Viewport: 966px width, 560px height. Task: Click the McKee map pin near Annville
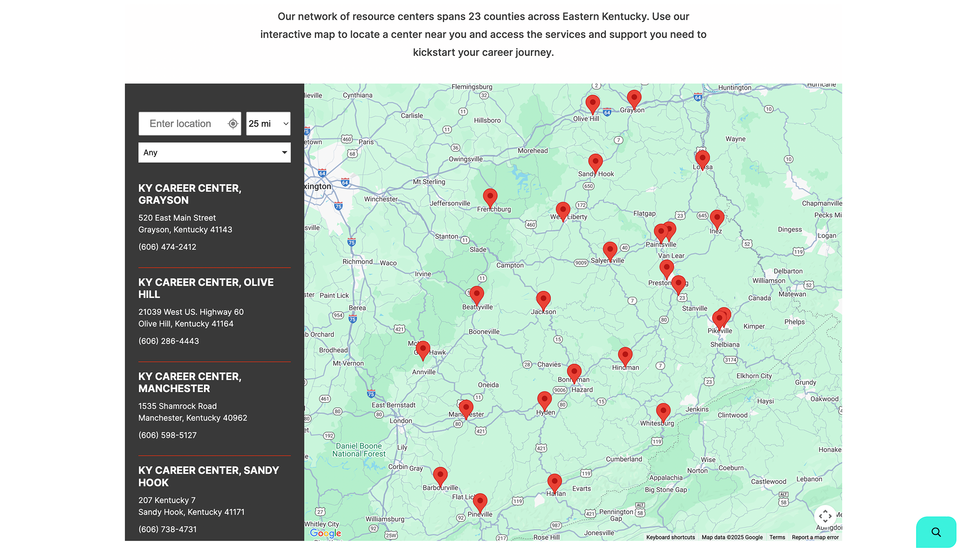click(x=423, y=351)
